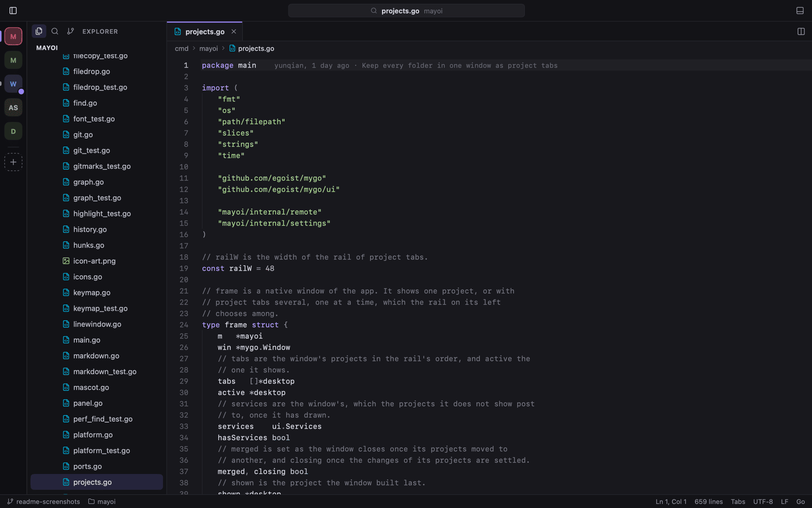Open ports.go in the explorer
This screenshot has width=812, height=508.
[96, 466]
